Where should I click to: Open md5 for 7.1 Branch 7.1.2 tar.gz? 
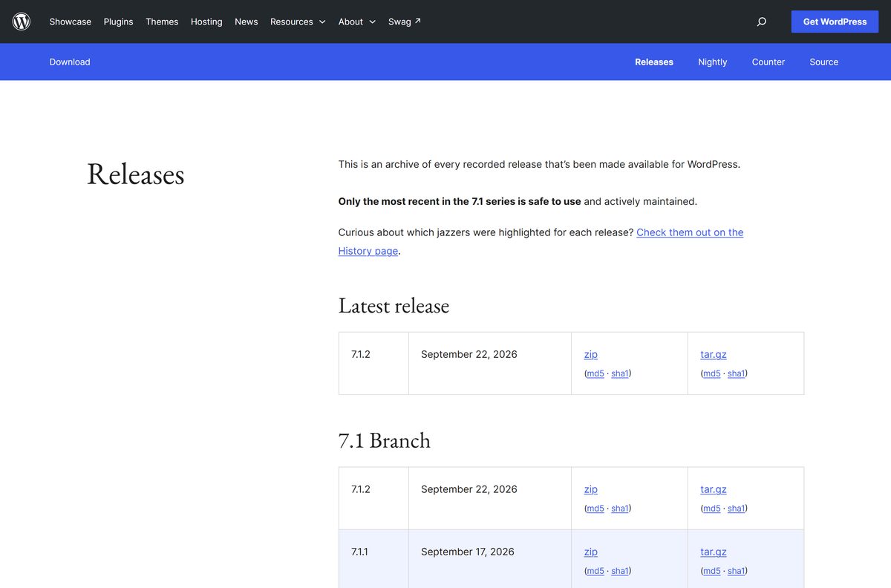click(712, 509)
